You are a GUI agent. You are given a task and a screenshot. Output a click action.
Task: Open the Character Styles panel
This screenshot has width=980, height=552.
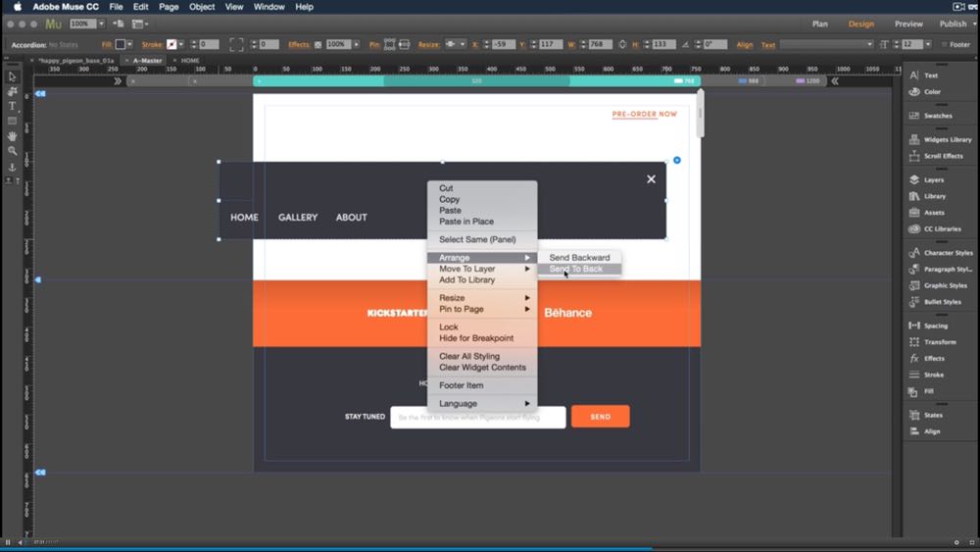coord(941,253)
